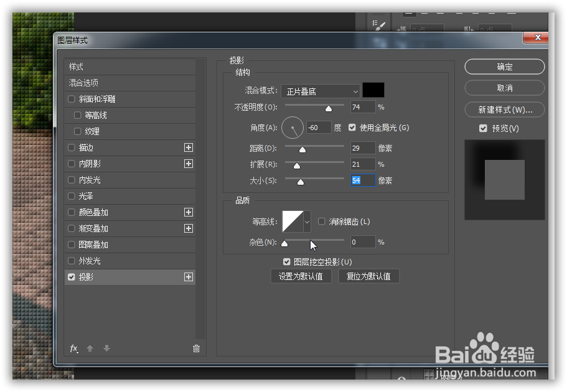The image size is (567, 392).
Task: Click the angle value field showing -60
Action: click(319, 128)
